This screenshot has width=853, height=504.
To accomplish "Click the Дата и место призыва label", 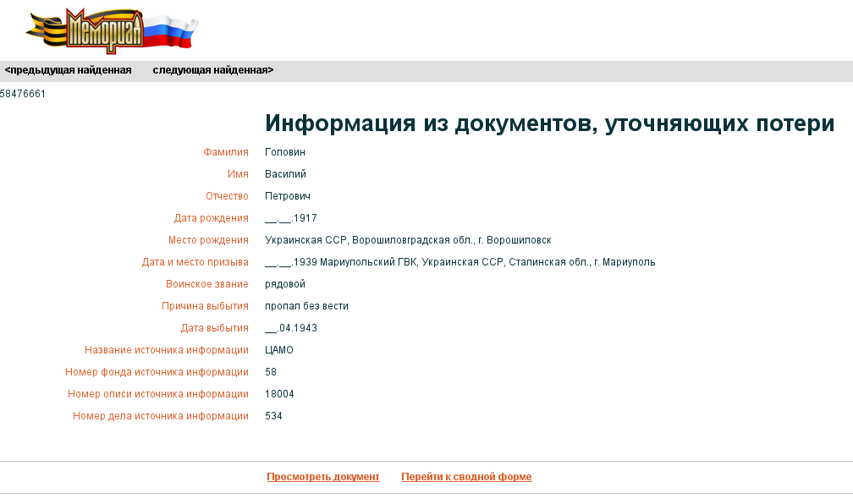I will tap(195, 262).
